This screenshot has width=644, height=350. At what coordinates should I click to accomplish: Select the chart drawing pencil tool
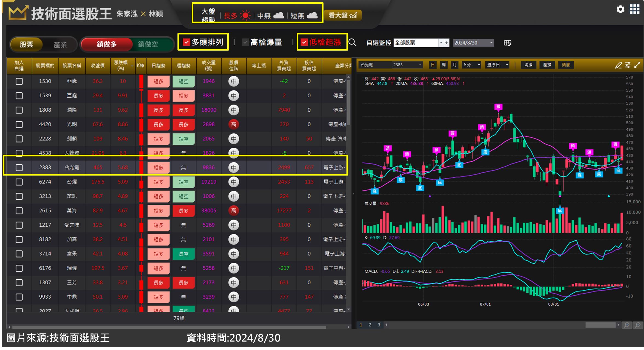(618, 65)
